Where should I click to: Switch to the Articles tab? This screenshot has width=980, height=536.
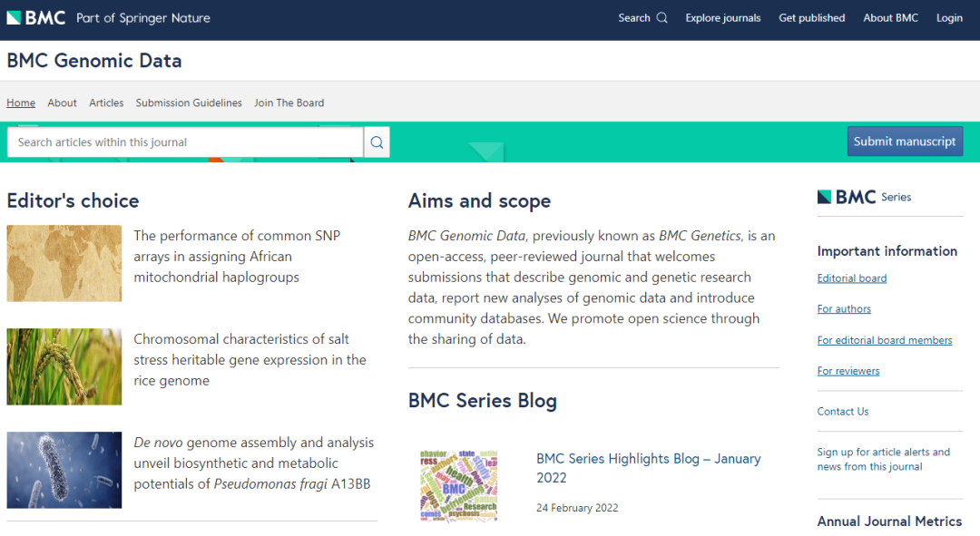click(106, 102)
